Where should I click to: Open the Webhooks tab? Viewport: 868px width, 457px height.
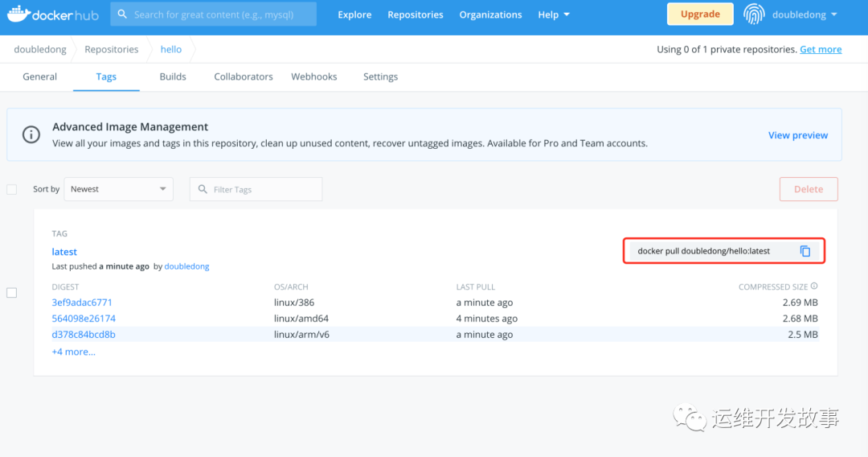pos(314,76)
